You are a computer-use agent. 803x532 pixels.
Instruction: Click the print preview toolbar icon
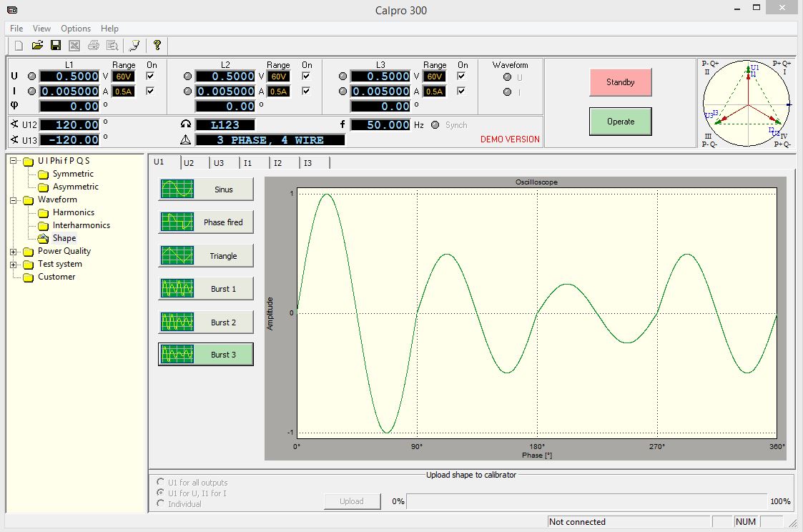point(112,46)
